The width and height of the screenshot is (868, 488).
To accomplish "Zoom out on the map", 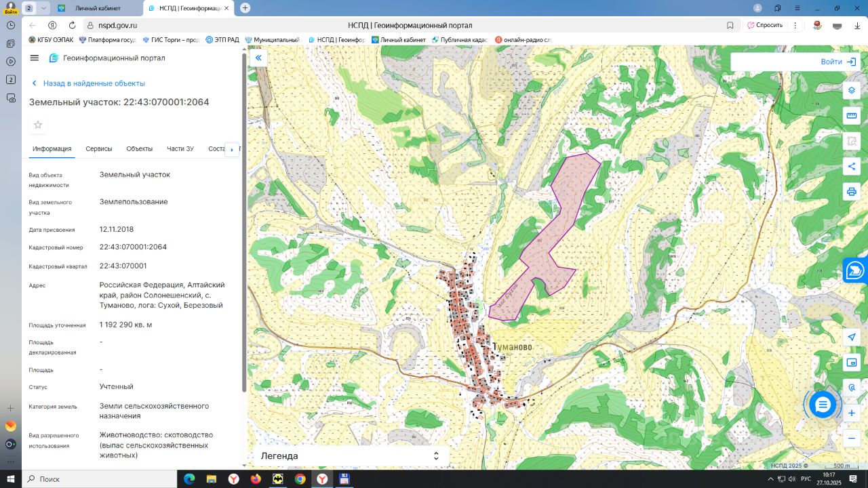I will 852,439.
